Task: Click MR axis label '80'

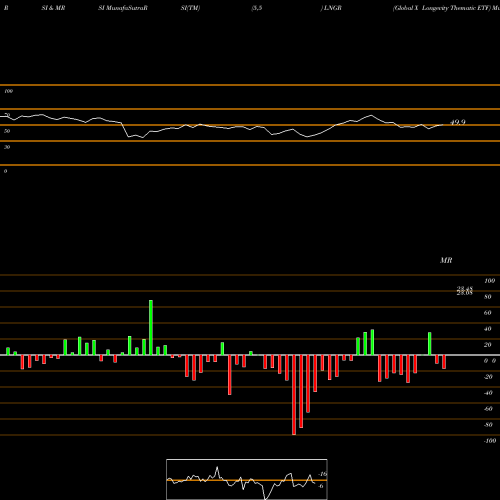Action: pyautogui.click(x=487, y=297)
